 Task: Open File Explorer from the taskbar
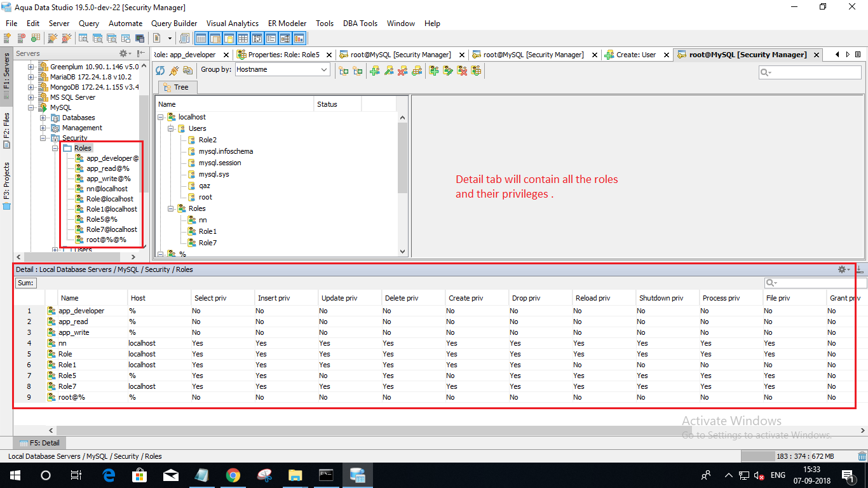point(295,475)
